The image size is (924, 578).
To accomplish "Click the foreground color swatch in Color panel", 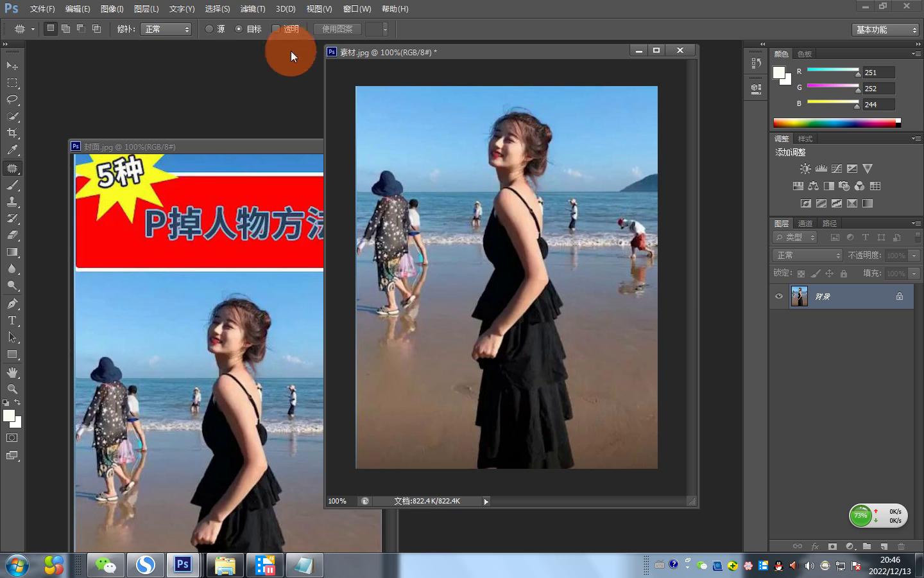I will [x=779, y=73].
